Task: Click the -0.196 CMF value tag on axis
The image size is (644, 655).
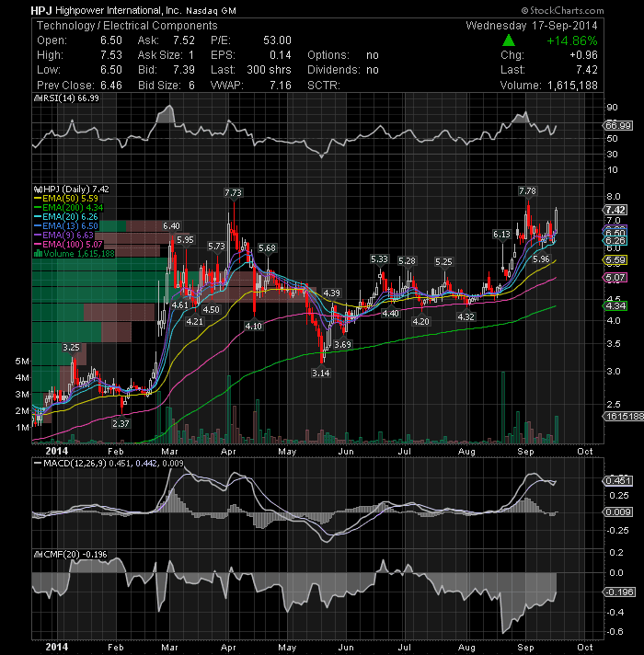Action: (x=620, y=592)
